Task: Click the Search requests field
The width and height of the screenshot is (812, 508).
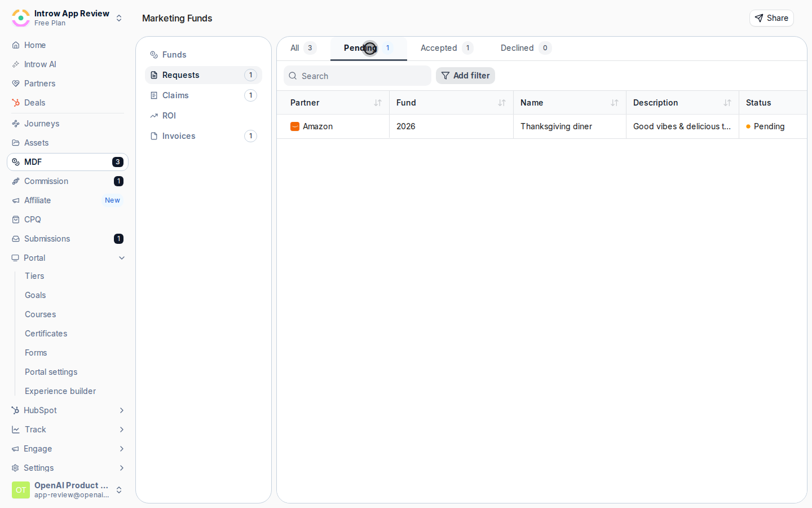Action: pos(358,76)
